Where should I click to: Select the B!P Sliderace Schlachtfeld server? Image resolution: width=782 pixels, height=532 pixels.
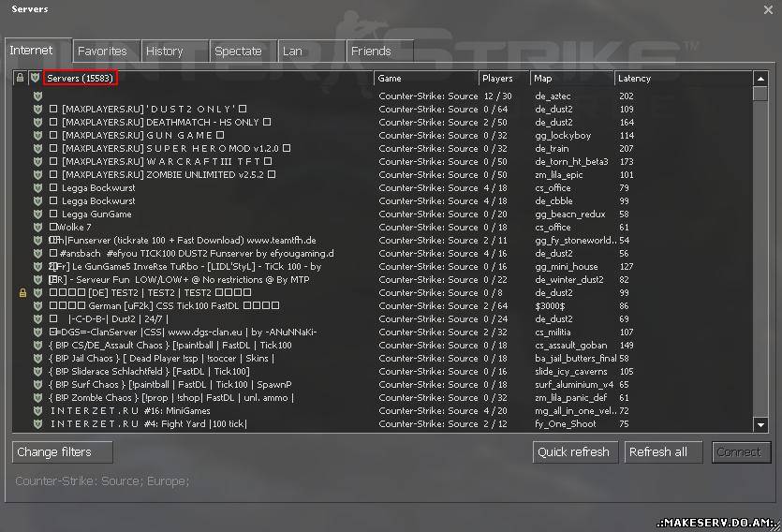[383, 372]
